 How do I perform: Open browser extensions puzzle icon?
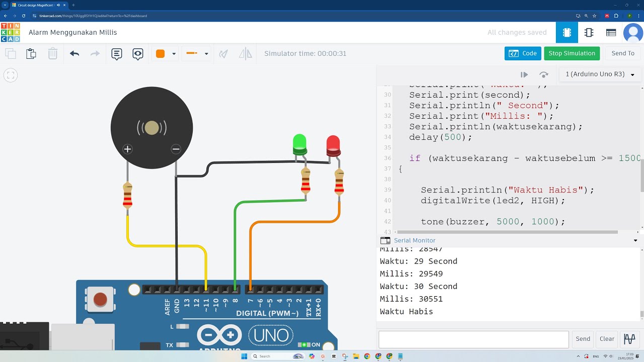(616, 16)
